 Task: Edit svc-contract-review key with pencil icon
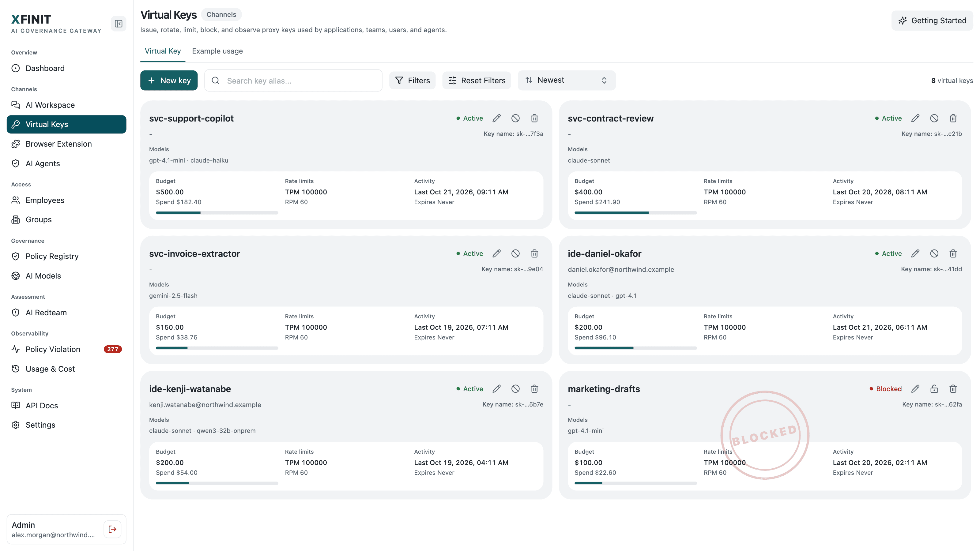coord(915,118)
